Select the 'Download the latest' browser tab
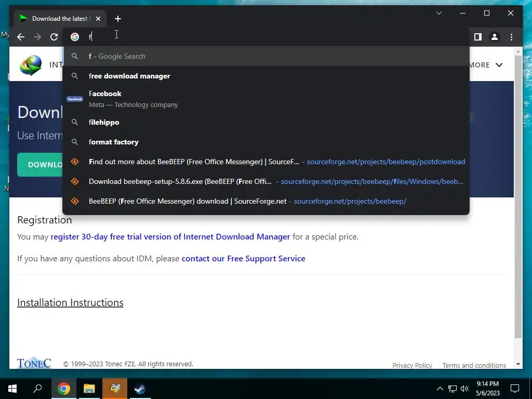The width and height of the screenshot is (532, 399). pos(60,19)
